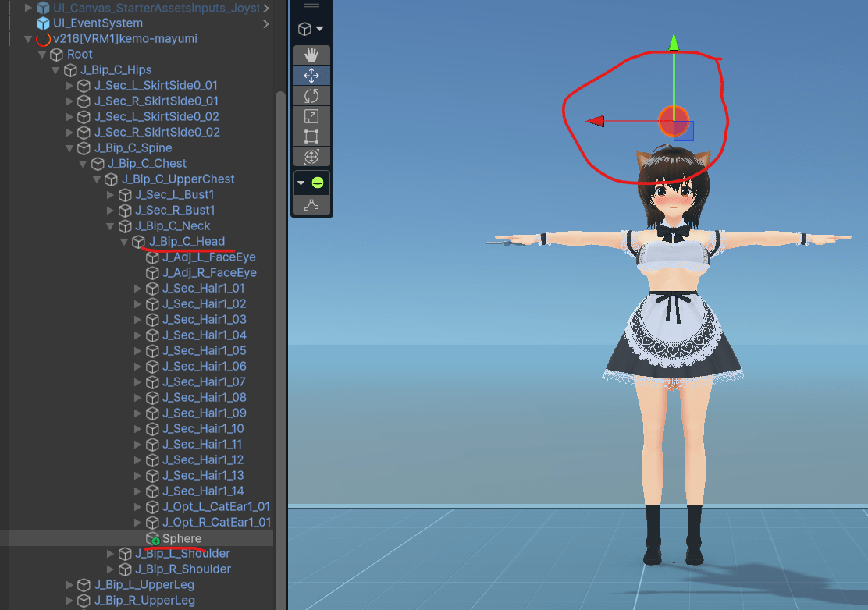This screenshot has height=610, width=868.
Task: Collapse the v216[VRM1]kemo-mayumi prefab
Action: (28, 38)
